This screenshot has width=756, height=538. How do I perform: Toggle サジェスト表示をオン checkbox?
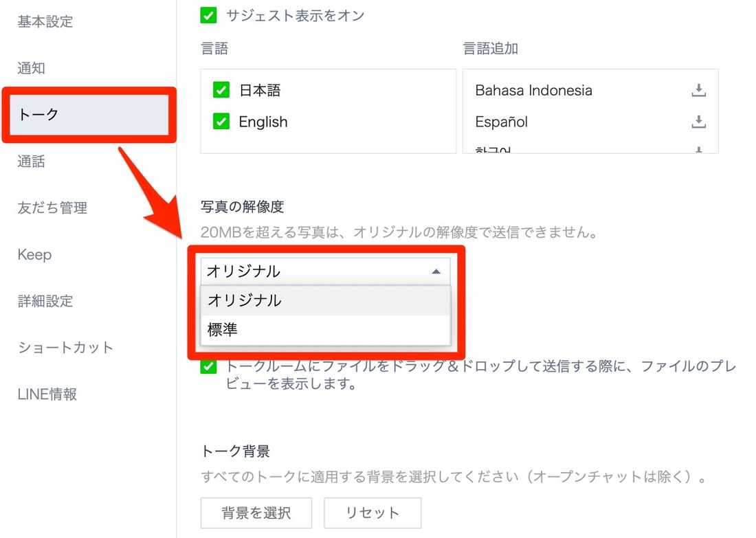(x=208, y=15)
